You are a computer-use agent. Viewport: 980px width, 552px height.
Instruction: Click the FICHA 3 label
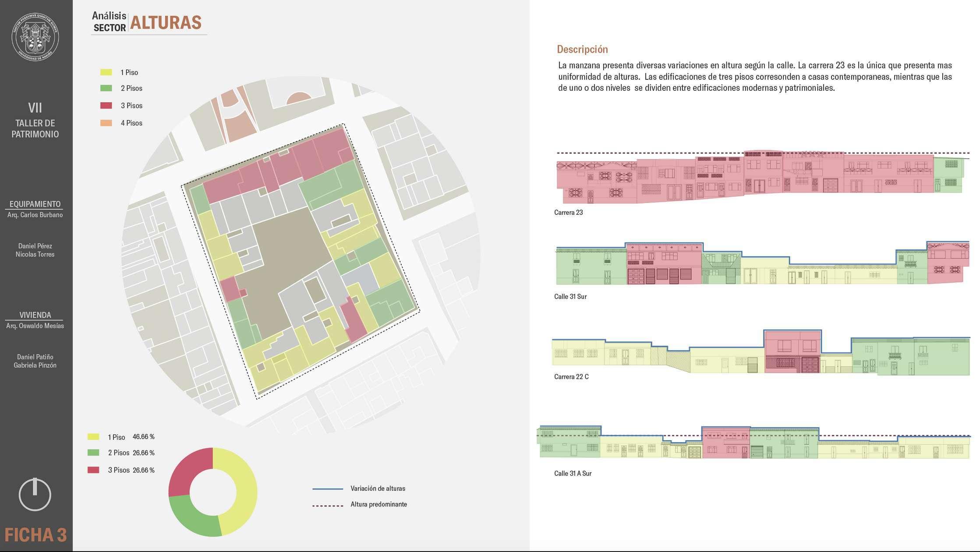[x=35, y=535]
